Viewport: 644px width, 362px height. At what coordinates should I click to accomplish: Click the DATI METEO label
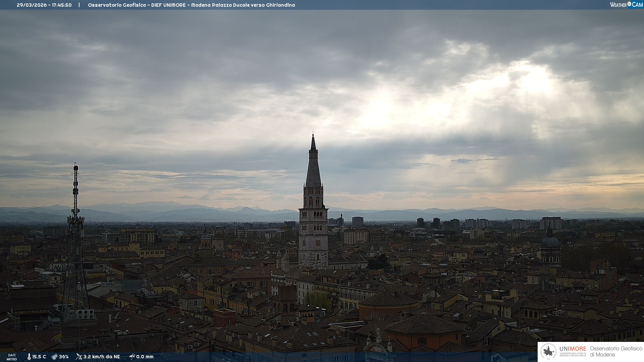point(12,357)
